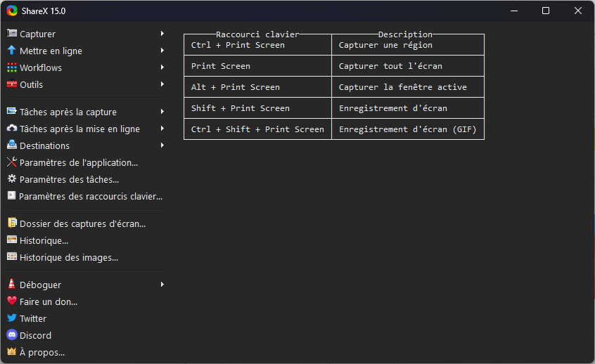Select the 'Ctrl + Print Screen' hotkey cell

point(257,45)
